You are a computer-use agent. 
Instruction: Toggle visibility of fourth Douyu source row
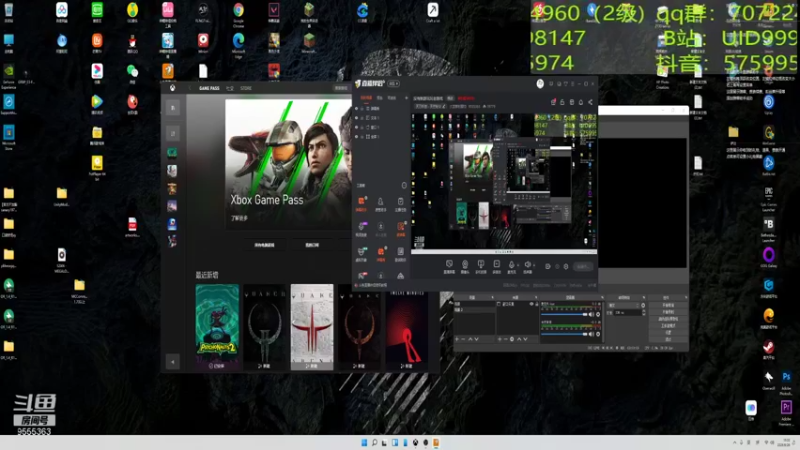tap(357, 137)
